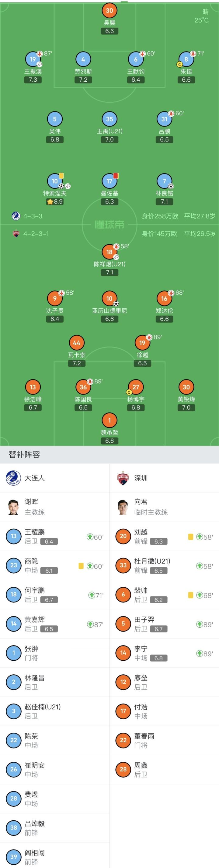Tap 朱挺 captain number 8 icon

(186, 59)
